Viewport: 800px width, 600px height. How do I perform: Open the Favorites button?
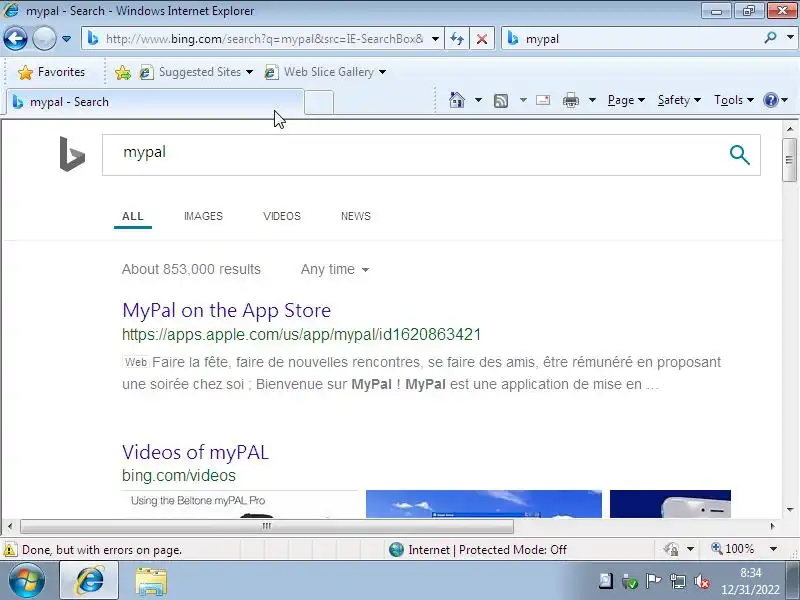[x=51, y=72]
